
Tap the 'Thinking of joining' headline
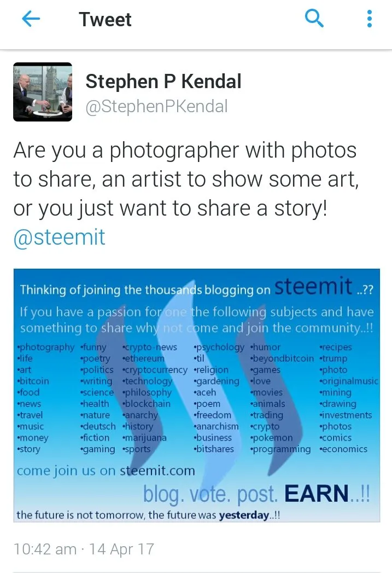tap(145, 290)
